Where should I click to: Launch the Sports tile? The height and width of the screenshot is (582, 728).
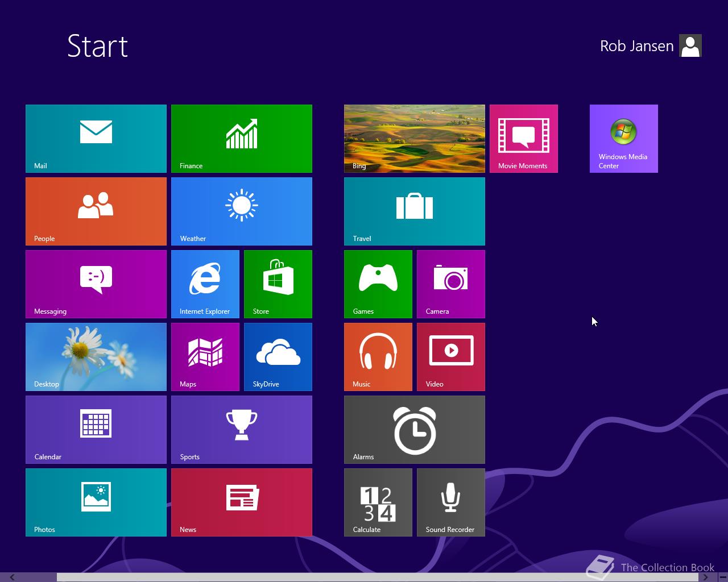(x=242, y=430)
